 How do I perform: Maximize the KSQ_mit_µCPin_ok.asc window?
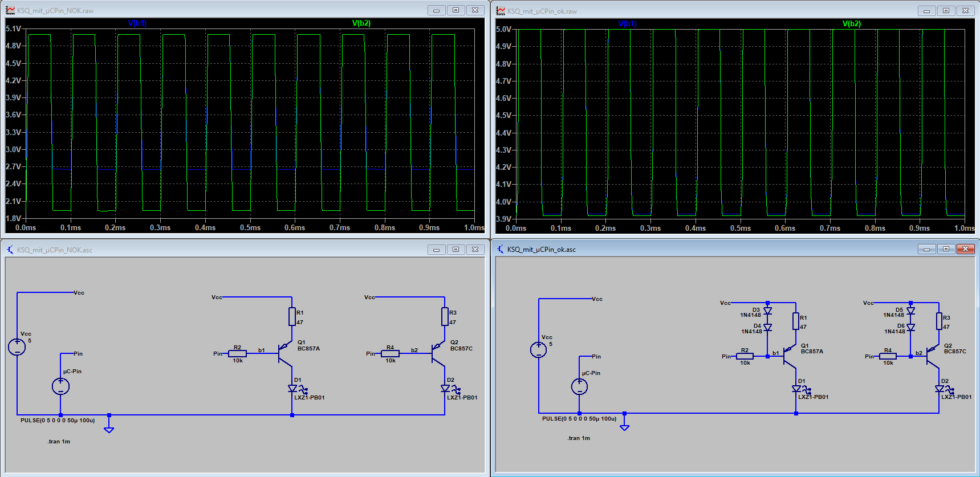click(946, 249)
